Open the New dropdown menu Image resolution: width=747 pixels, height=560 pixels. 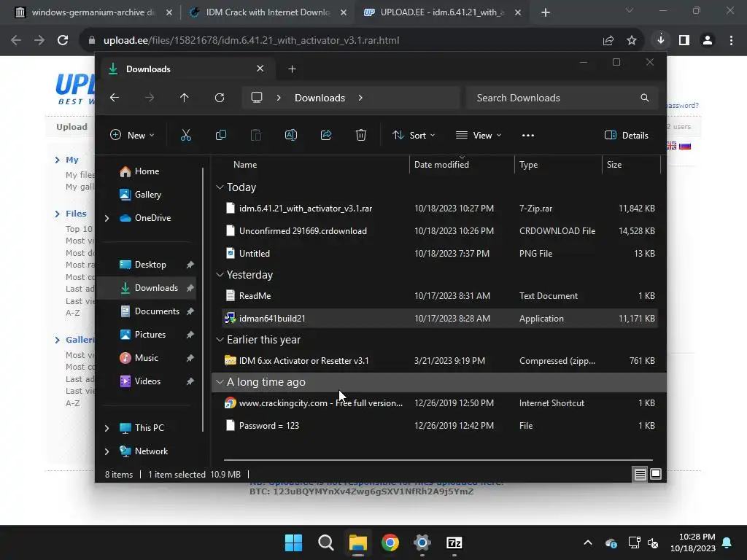[132, 135]
